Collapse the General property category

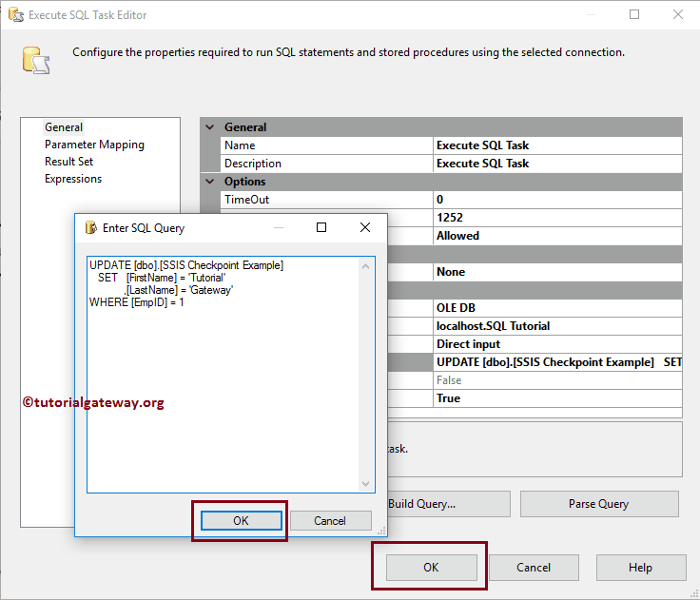tap(210, 127)
